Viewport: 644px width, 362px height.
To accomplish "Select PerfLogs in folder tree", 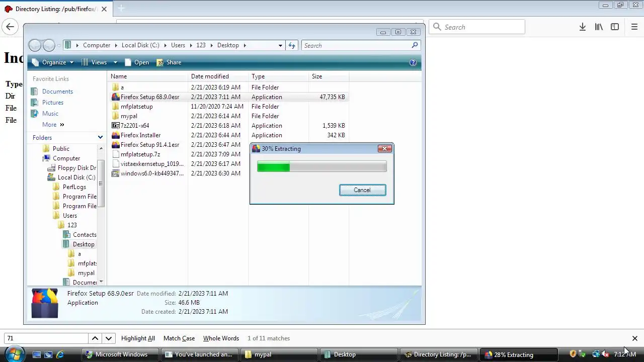I will pos(74,187).
